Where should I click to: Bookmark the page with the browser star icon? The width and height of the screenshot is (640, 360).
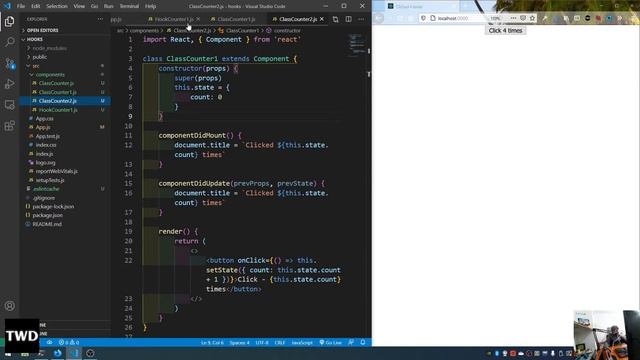pyautogui.click(x=532, y=18)
